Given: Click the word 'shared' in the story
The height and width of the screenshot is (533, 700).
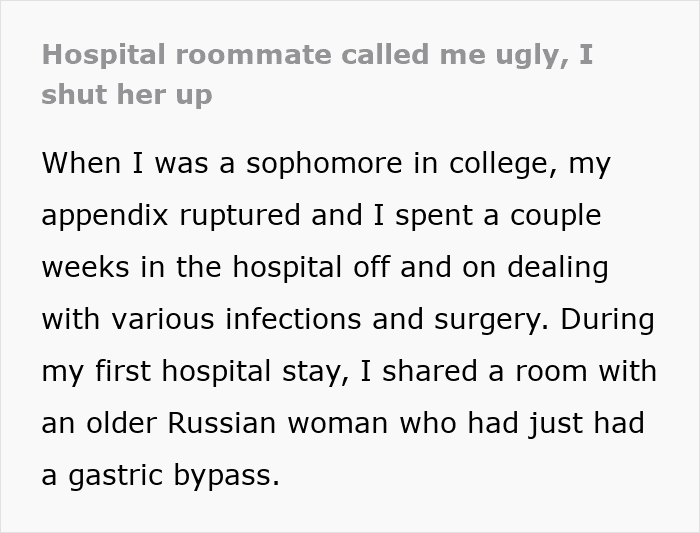Looking at the screenshot, I should pyautogui.click(x=429, y=371).
